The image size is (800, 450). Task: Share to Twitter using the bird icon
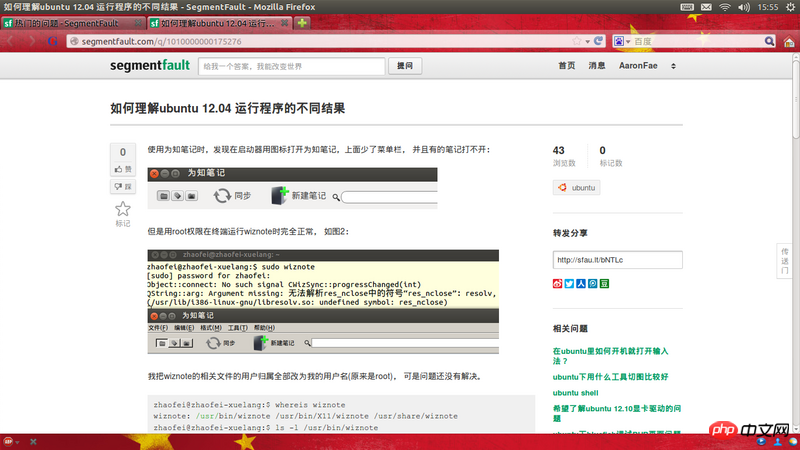[569, 284]
